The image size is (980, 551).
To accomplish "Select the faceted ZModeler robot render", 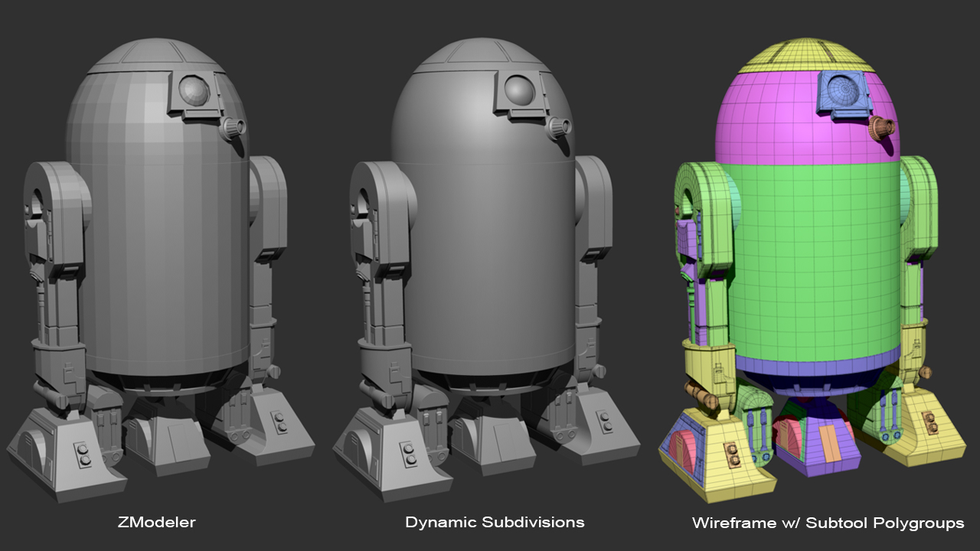I will point(160,270).
